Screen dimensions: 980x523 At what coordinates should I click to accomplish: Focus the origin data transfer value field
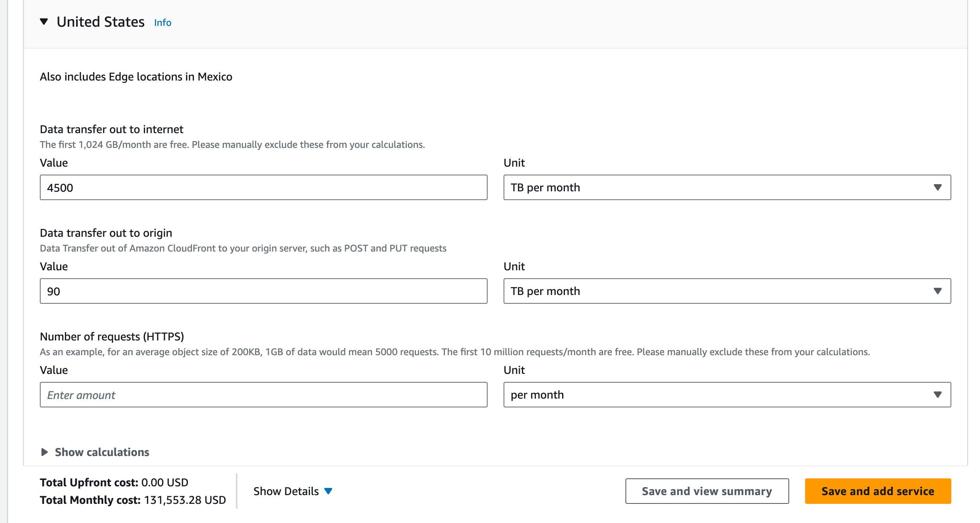(263, 291)
